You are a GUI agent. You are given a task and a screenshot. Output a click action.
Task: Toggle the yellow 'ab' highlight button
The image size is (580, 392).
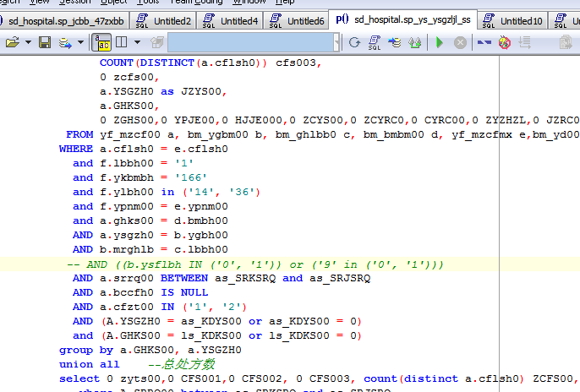(x=101, y=42)
